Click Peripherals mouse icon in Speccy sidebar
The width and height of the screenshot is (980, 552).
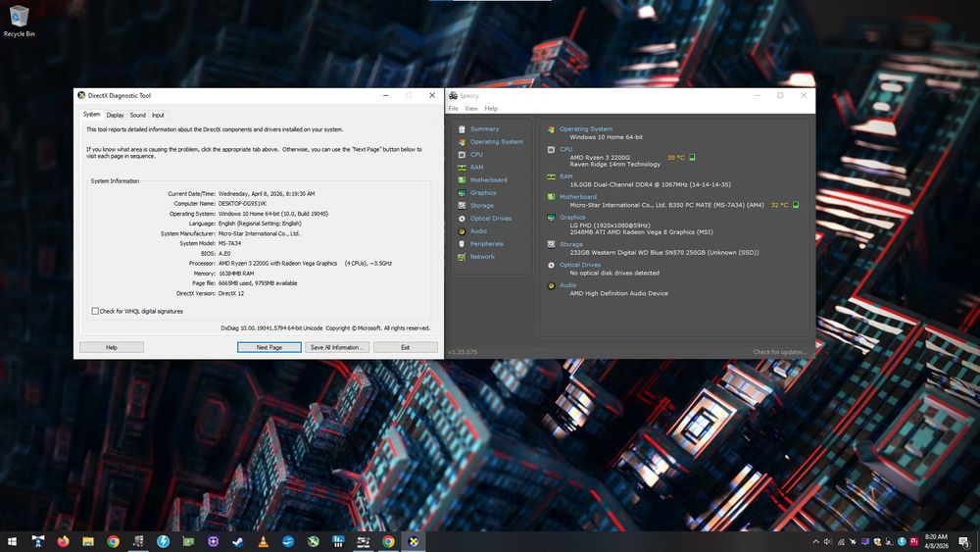[462, 244]
